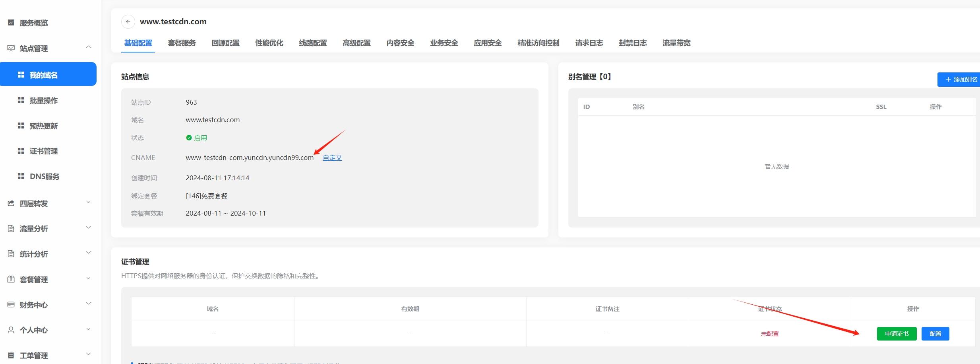Click the 自定义 link next to CNAME
This screenshot has width=980, height=364.
[332, 158]
